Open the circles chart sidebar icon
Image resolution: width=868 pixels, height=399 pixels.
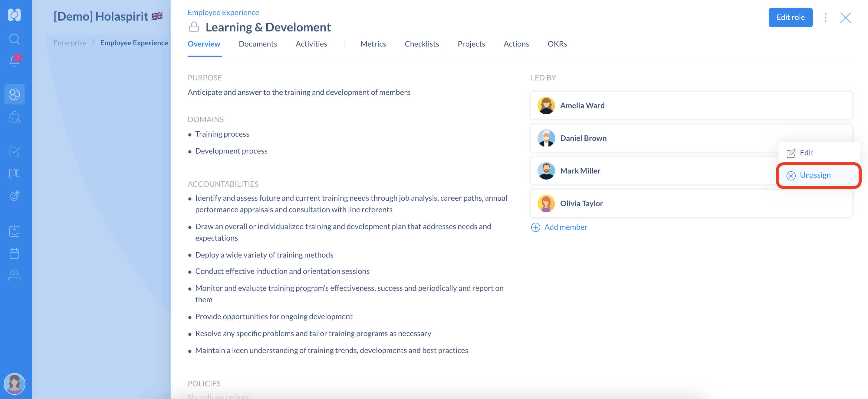tap(15, 95)
